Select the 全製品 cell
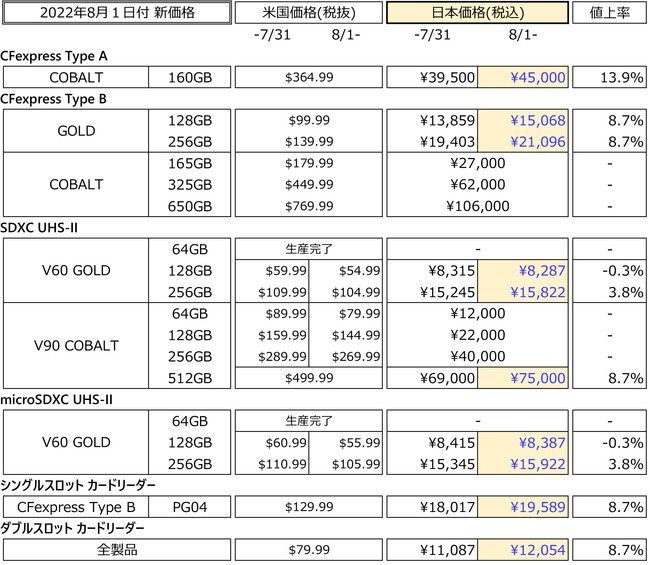Viewport: 650px width, 565px height. coord(114,549)
